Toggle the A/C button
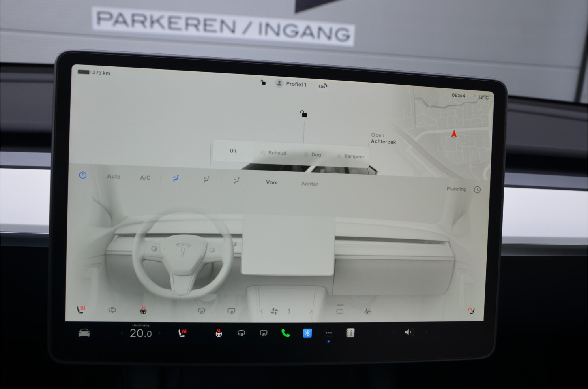Image resolution: width=588 pixels, height=389 pixels. 145,177
